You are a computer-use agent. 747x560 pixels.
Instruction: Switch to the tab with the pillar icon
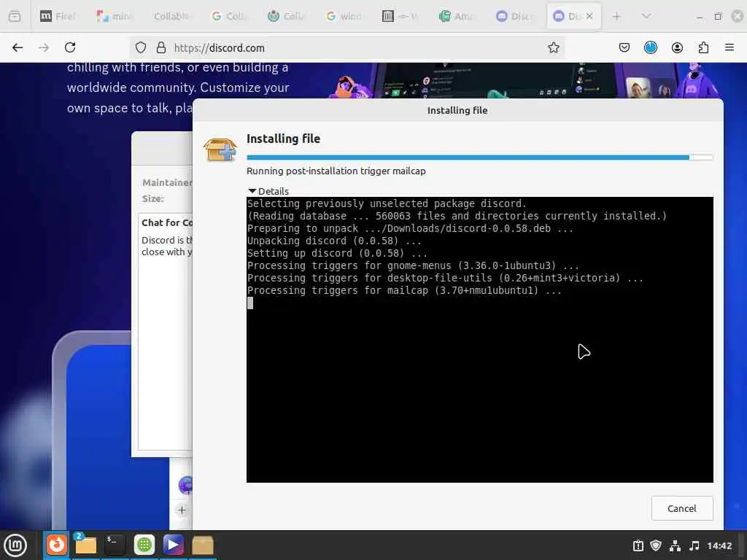[x=400, y=16]
